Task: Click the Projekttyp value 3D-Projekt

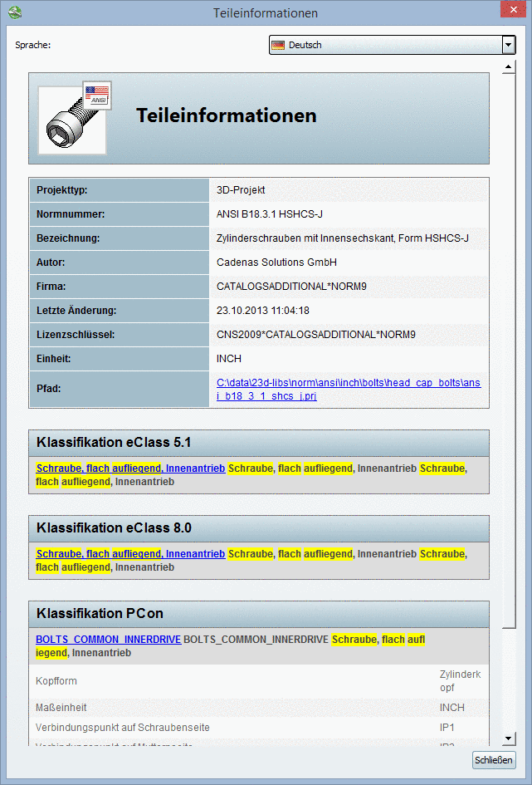Action: click(241, 190)
